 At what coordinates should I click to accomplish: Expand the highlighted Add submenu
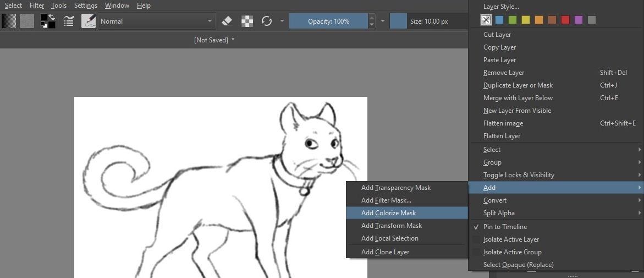click(x=555, y=188)
